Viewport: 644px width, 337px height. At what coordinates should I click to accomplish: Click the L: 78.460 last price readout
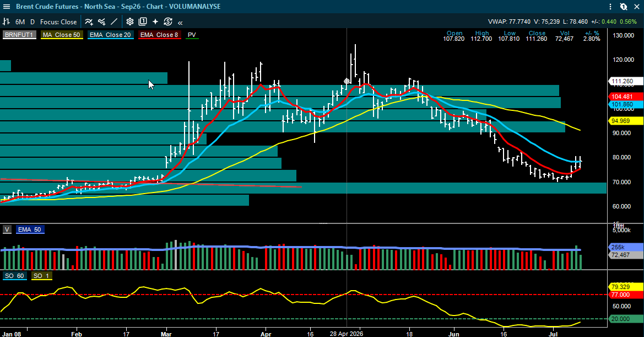coord(575,22)
